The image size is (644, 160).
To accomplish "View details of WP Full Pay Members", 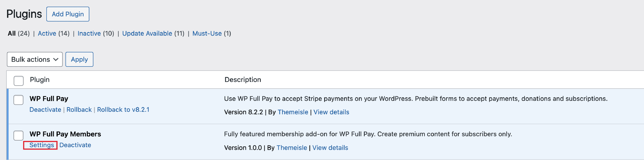I will tap(330, 148).
